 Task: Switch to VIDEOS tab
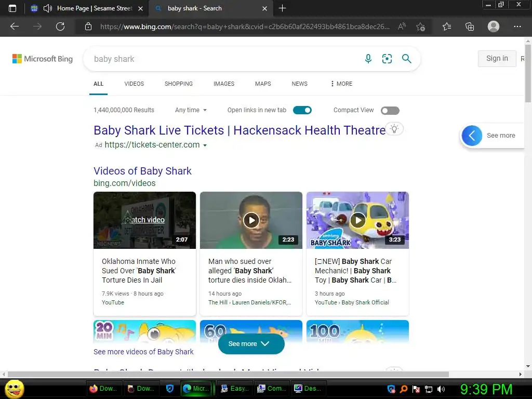(134, 84)
